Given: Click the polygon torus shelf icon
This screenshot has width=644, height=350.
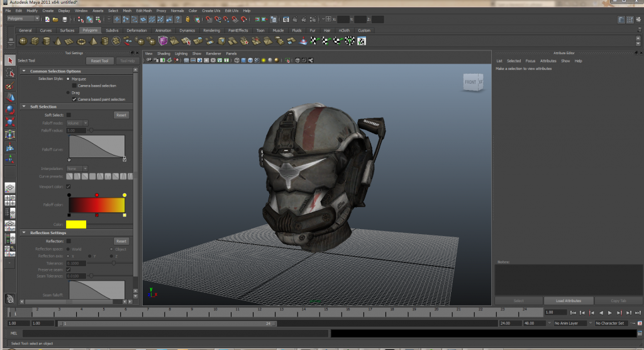Looking at the screenshot, I should click(81, 41).
